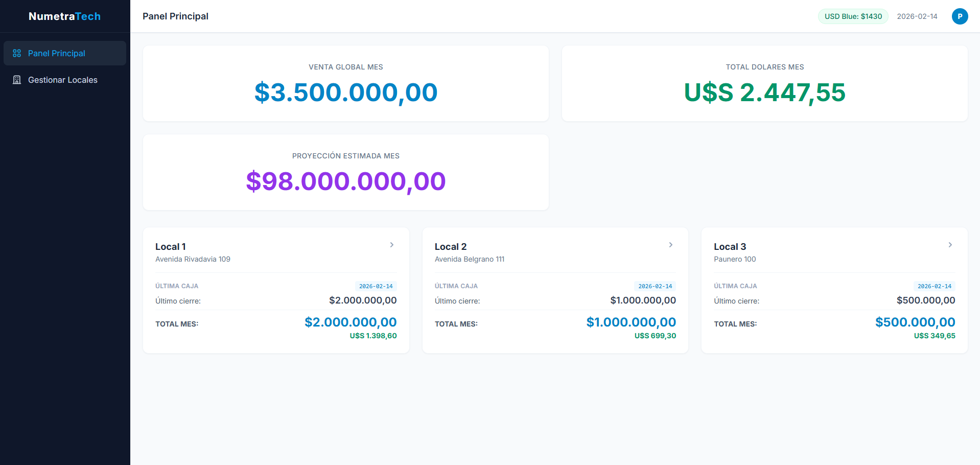The image size is (980, 465).
Task: Click the Panel Principal grid icon
Action: click(x=17, y=53)
